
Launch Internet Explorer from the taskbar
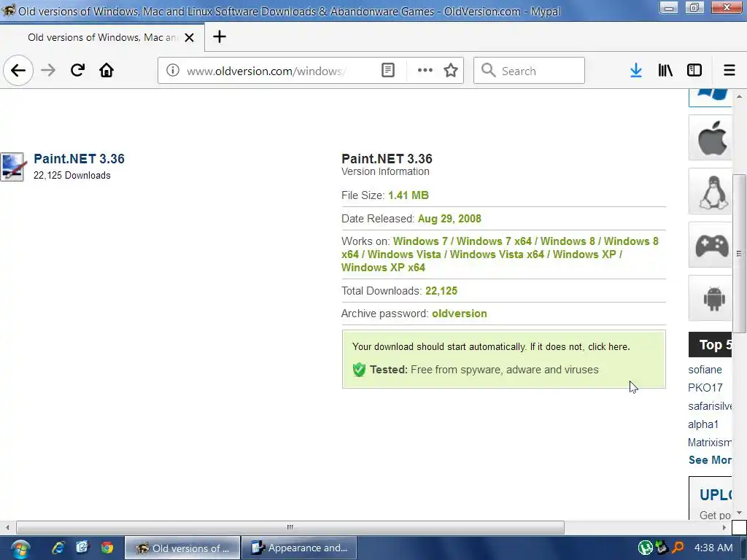pyautogui.click(x=58, y=548)
